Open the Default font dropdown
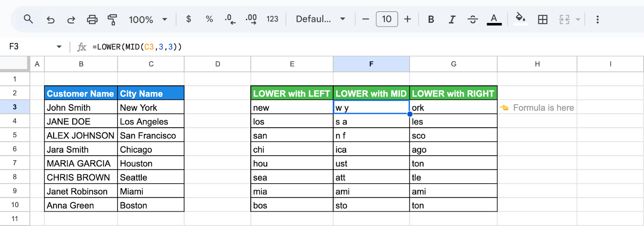The height and width of the screenshot is (226, 644). click(320, 19)
